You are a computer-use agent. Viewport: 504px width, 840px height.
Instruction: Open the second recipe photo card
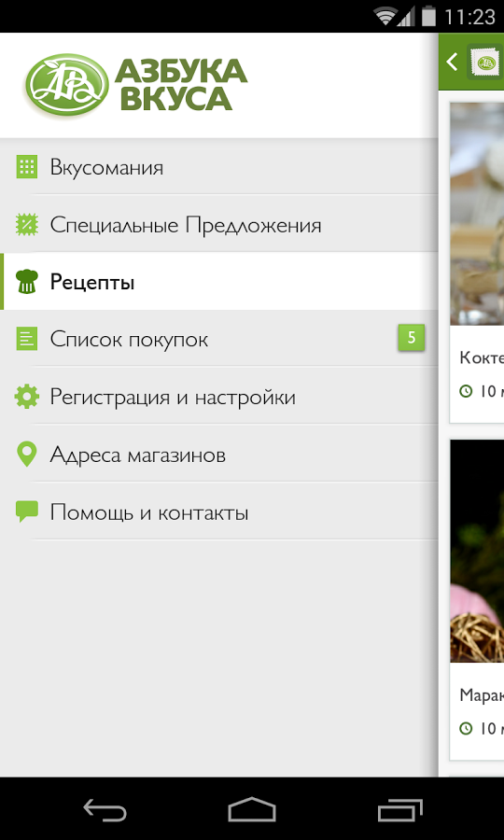pos(477,551)
